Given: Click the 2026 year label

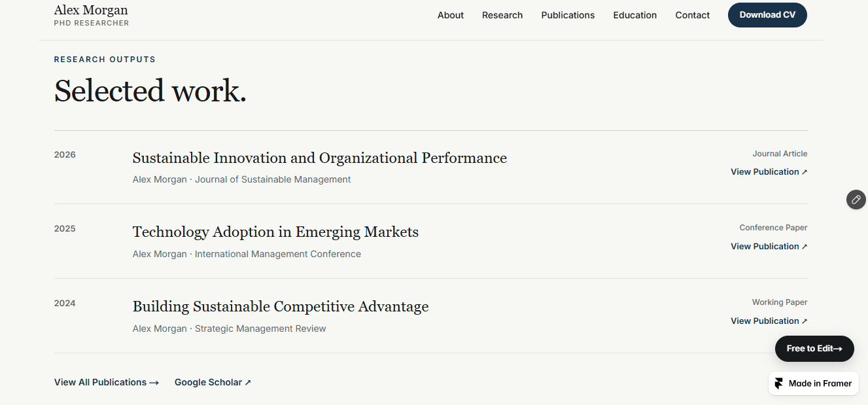Looking at the screenshot, I should point(65,155).
